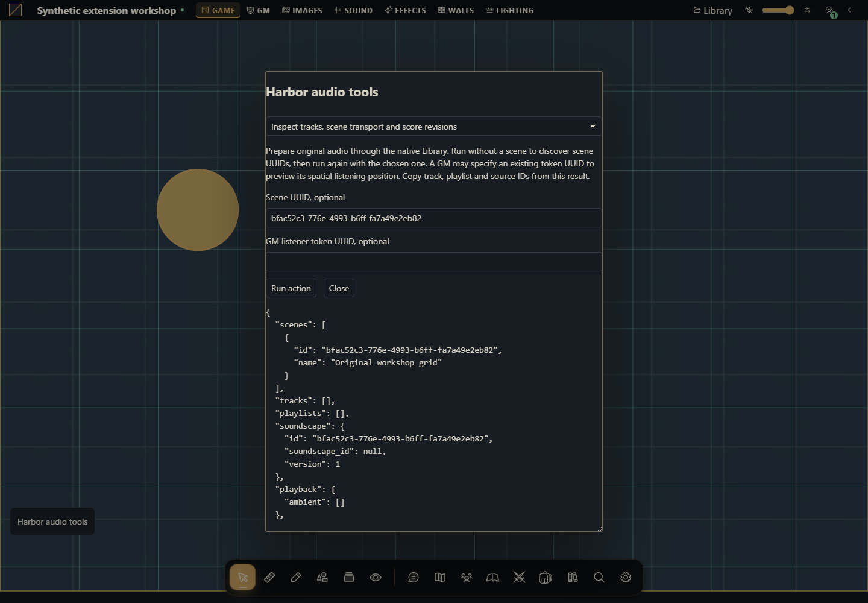Expand the Inspect tracks action dropdown
The image size is (868, 603).
click(x=434, y=127)
